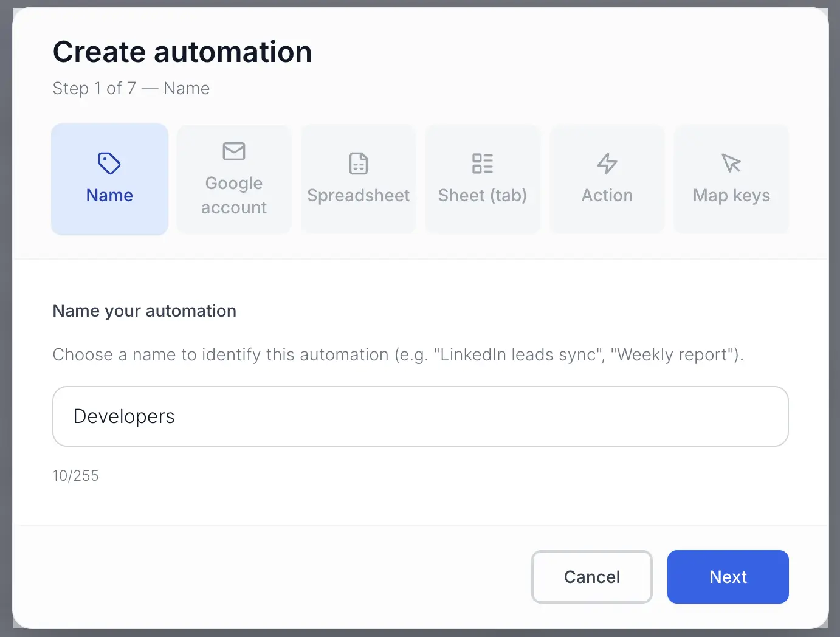The width and height of the screenshot is (840, 637).
Task: Click the Sheet (tab) grid icon
Action: point(483,164)
